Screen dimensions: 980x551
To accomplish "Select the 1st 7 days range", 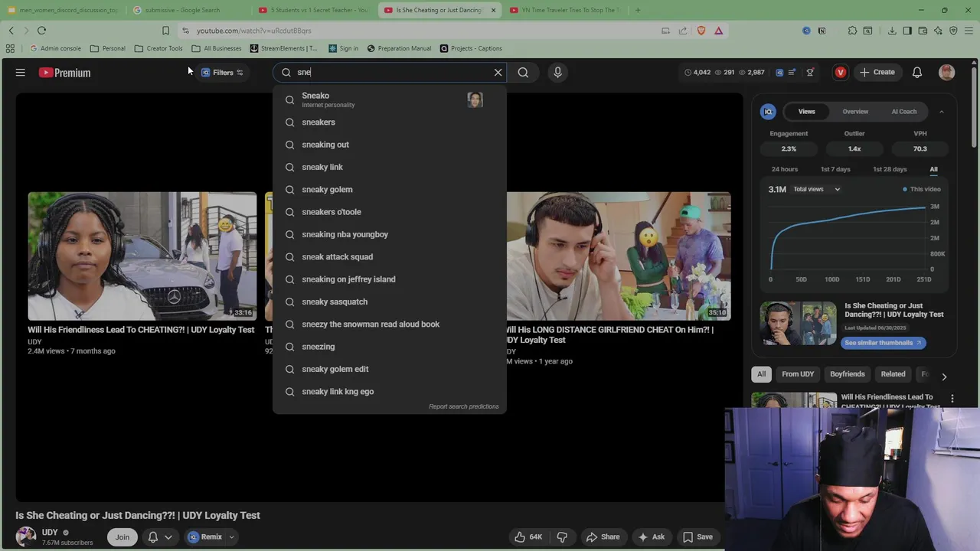I will [x=835, y=169].
